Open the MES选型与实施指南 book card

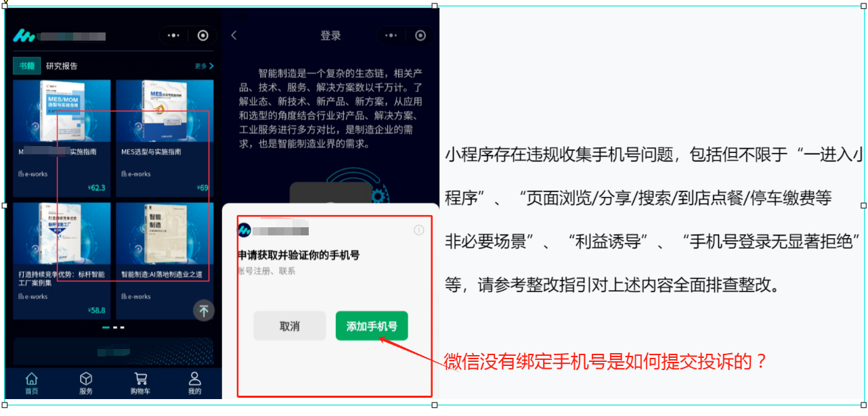(165, 138)
